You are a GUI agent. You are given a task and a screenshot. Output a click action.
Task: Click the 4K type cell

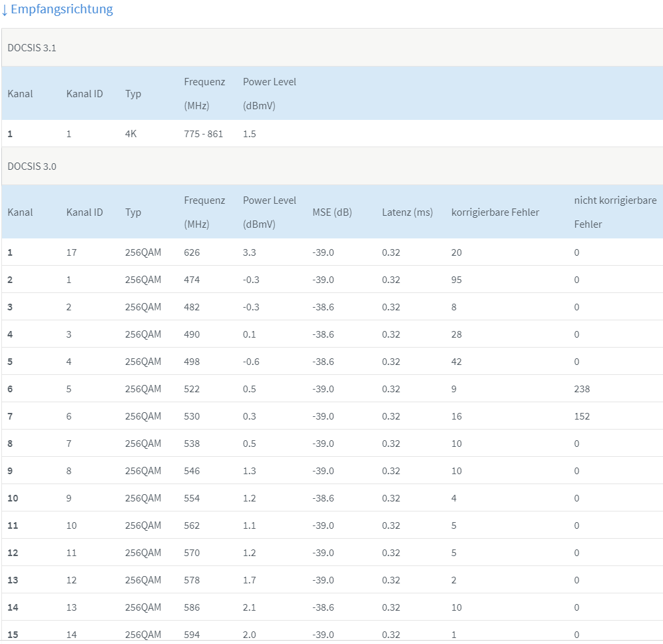point(130,134)
